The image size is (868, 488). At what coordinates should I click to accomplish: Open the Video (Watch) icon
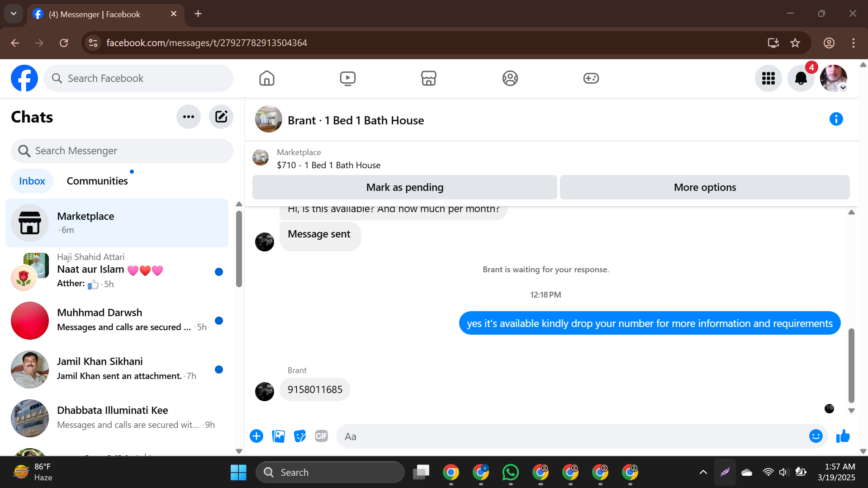pos(347,78)
